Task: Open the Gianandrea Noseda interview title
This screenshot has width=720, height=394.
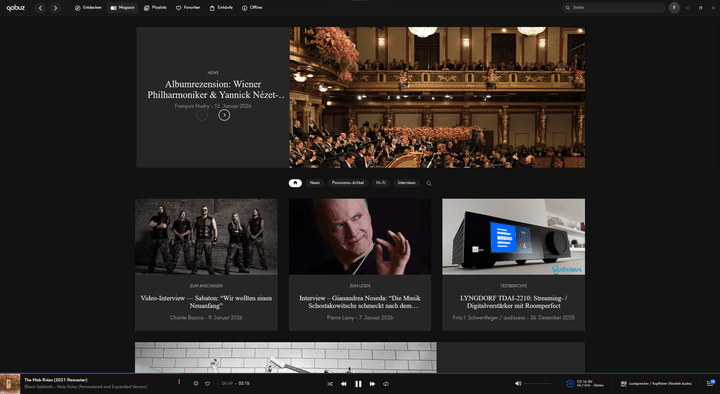Action: (360, 302)
